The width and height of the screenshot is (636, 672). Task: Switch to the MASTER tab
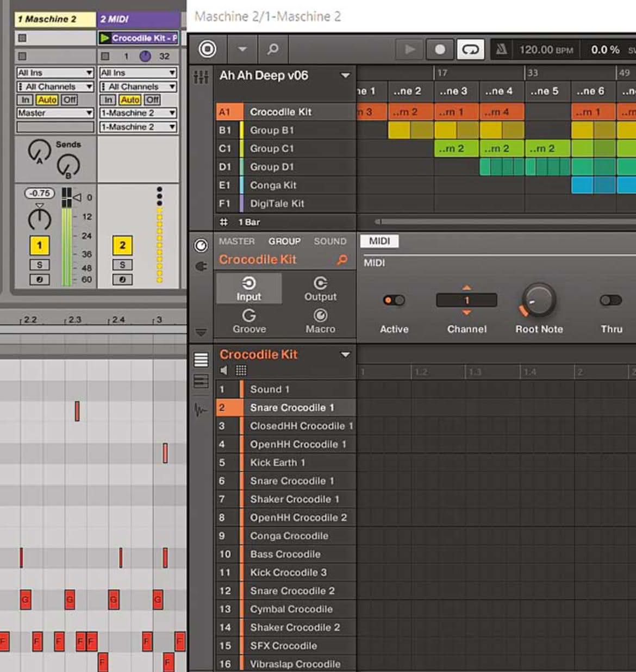(x=237, y=241)
